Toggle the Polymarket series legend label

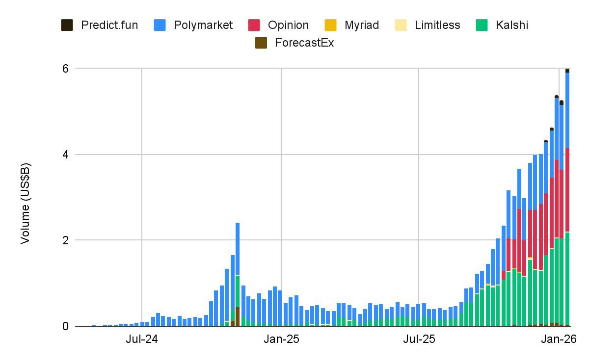tap(203, 25)
